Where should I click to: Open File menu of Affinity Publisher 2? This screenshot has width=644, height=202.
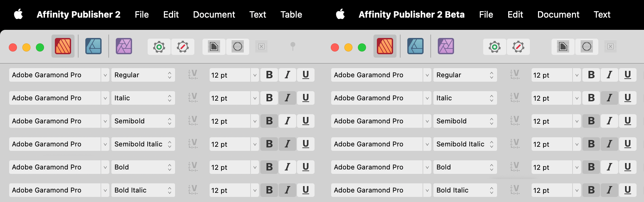pos(142,15)
